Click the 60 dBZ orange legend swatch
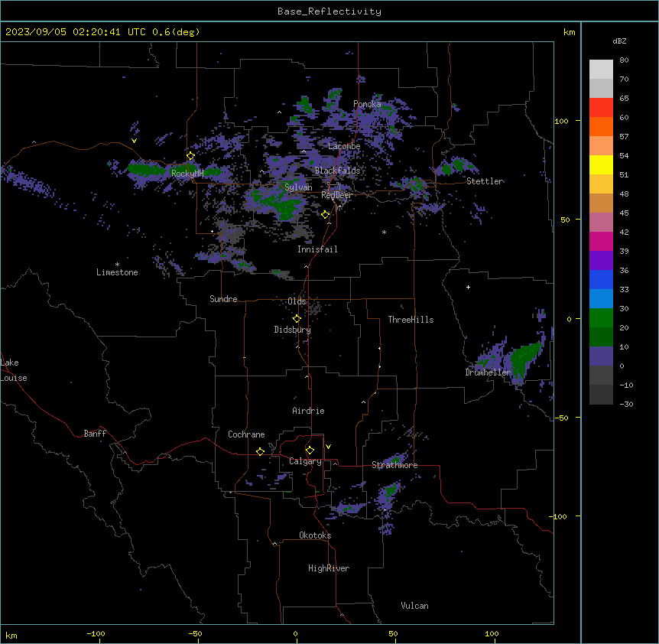 click(x=601, y=126)
